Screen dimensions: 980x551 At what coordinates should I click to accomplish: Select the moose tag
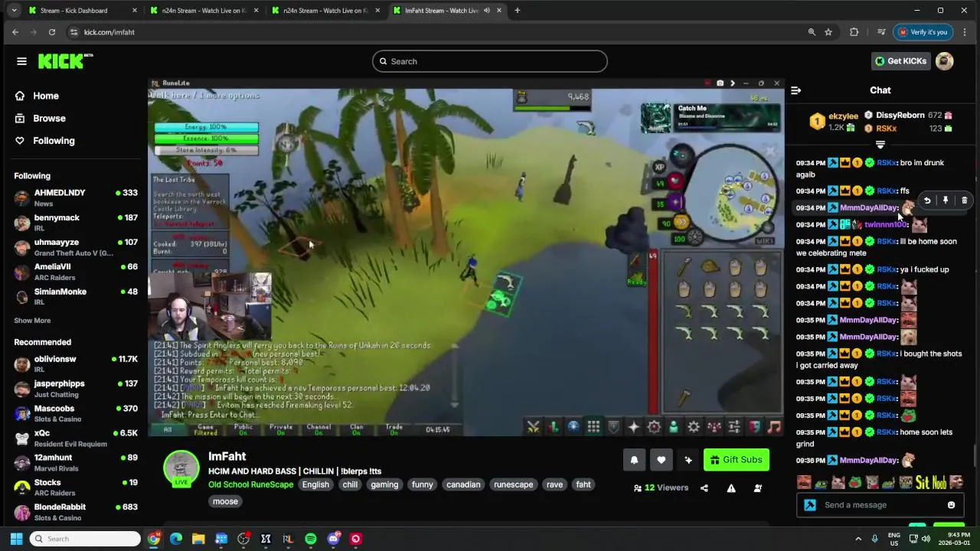225,501
